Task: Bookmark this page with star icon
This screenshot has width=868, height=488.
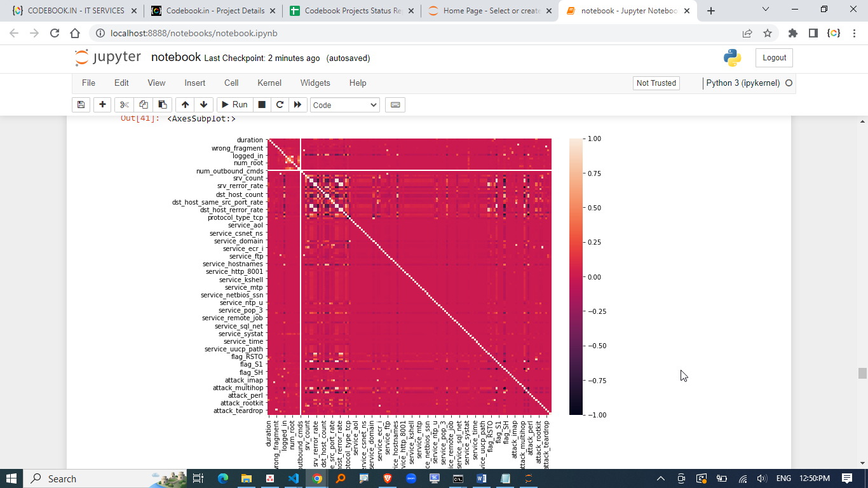Action: coord(767,33)
